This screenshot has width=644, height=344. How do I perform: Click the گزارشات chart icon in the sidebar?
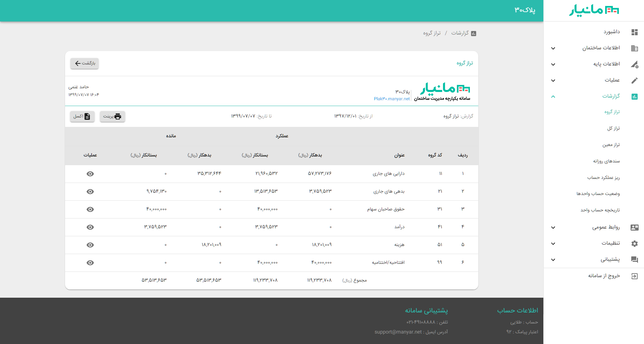tap(634, 96)
